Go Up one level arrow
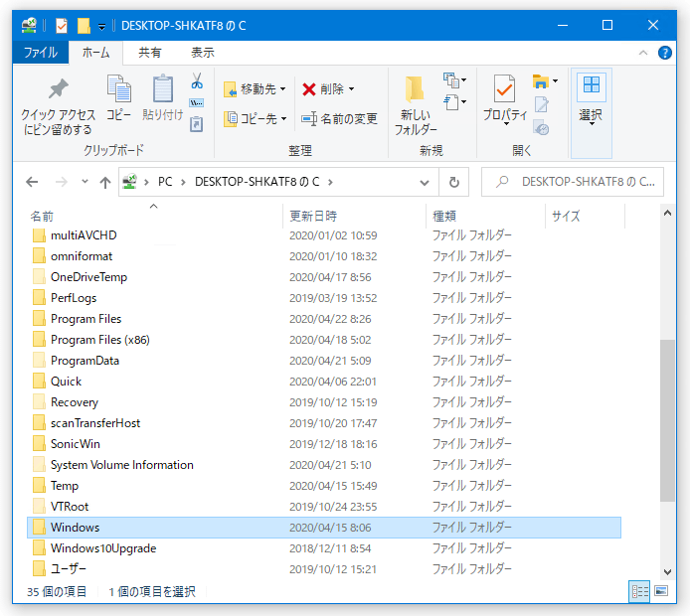690x616 pixels. point(104,182)
